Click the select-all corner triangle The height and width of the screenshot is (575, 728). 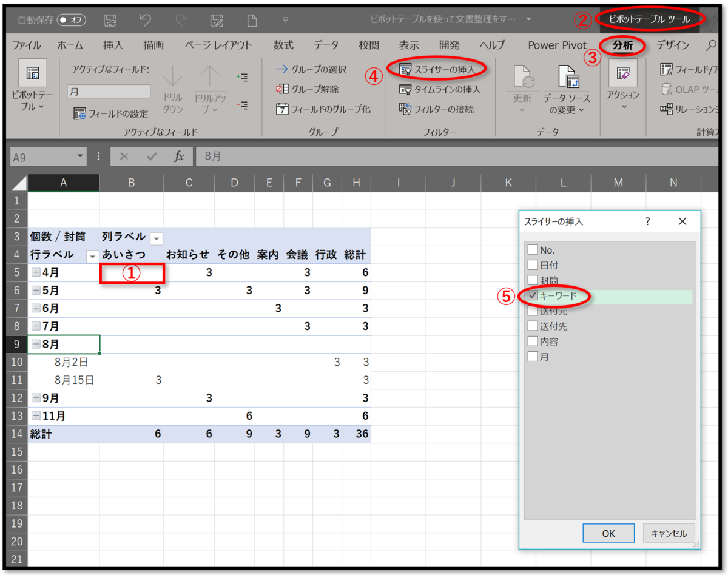tap(19, 183)
